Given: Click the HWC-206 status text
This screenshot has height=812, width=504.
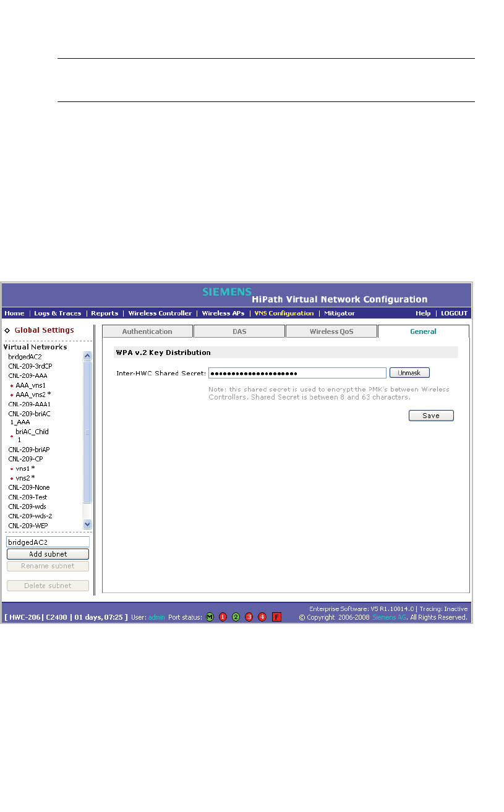Looking at the screenshot, I should coord(25,617).
